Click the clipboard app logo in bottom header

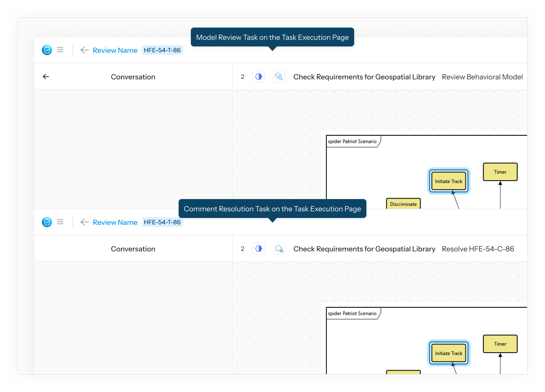pyautogui.click(x=47, y=222)
